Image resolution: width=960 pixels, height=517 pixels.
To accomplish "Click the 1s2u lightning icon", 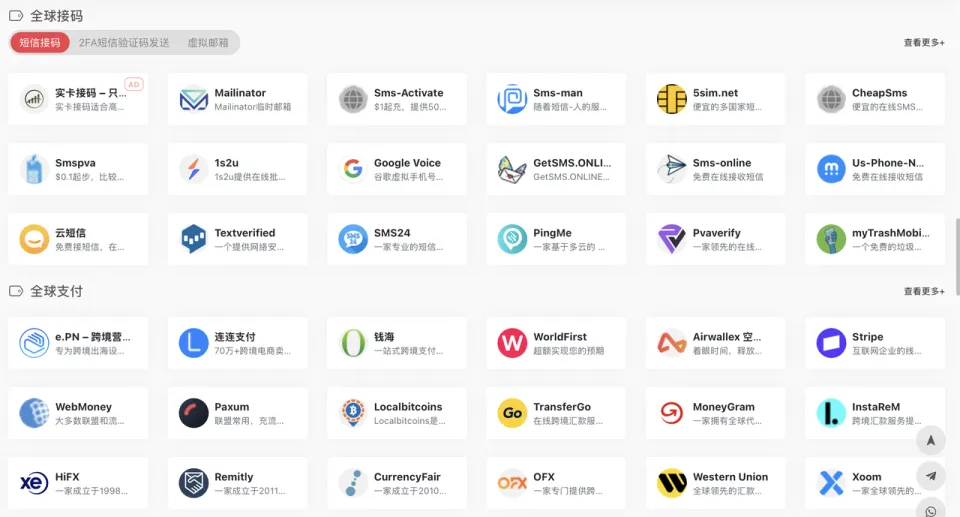I will [193, 169].
